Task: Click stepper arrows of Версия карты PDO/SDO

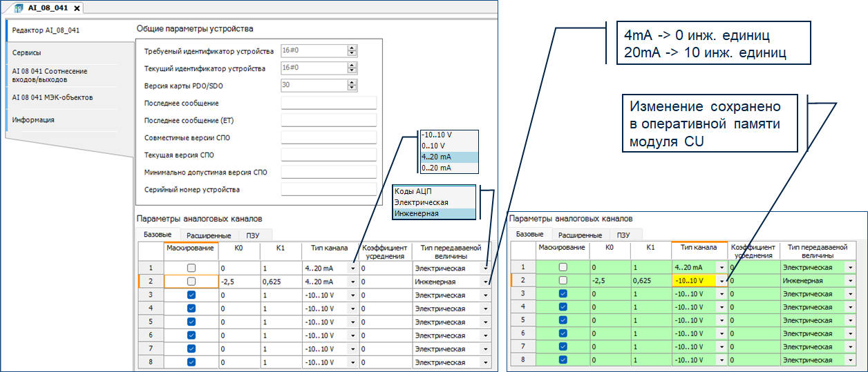Action: [352, 86]
